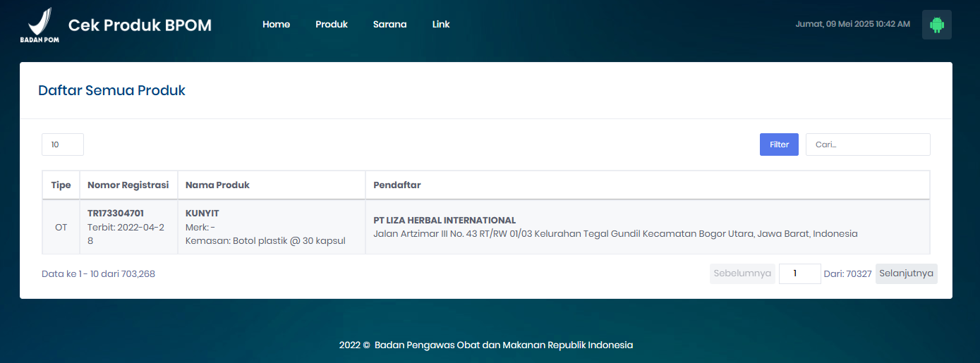
Task: Click the Daftar Semua Produk heading
Action: point(111,90)
